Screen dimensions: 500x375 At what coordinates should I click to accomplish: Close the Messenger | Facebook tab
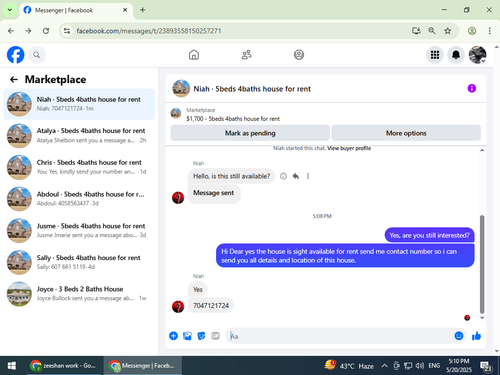pos(125,10)
